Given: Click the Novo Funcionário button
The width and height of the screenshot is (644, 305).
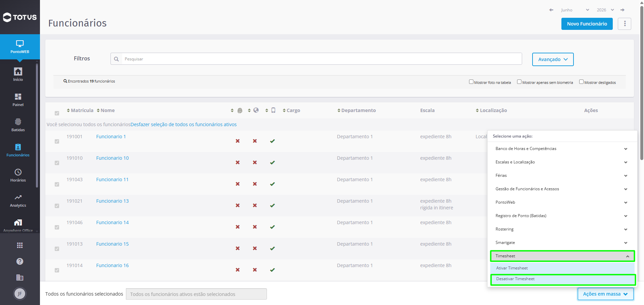Looking at the screenshot, I should (587, 24).
